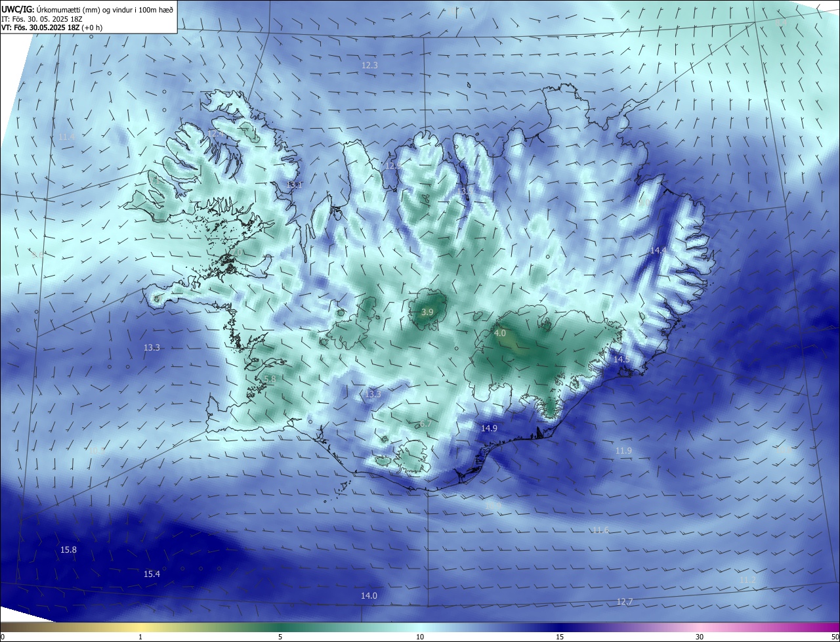840x642 pixels.
Task: Click the 11.6 value over the southern ocean
Action: click(600, 530)
